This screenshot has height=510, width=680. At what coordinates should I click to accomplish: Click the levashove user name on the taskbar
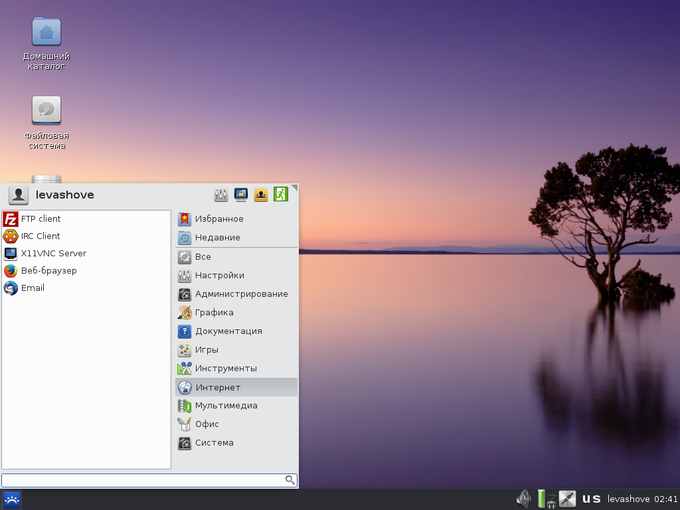(x=628, y=499)
